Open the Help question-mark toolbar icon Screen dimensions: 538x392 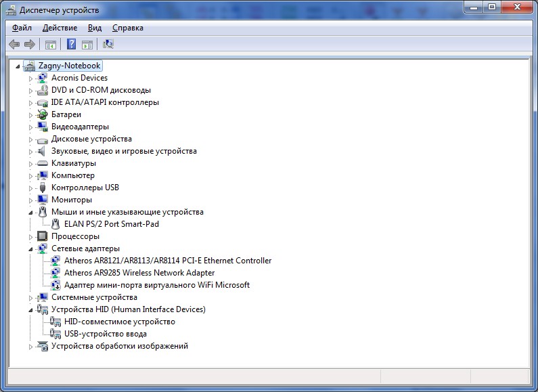(71, 44)
